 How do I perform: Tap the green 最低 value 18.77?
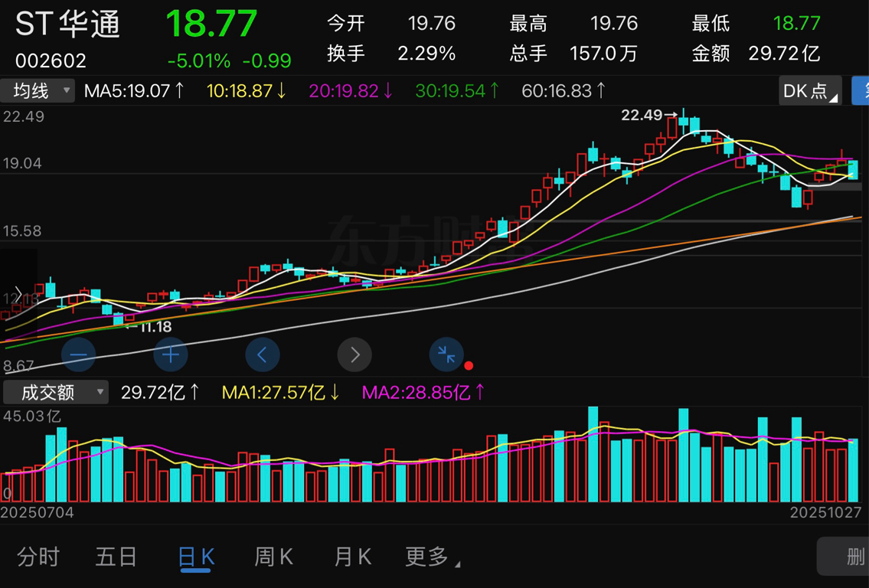click(796, 23)
